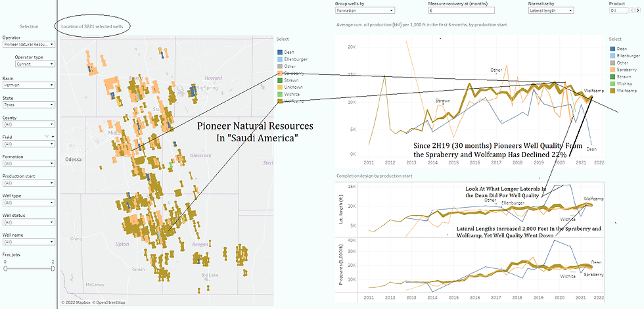Open the Operator type dropdown
644x309 pixels.
[x=35, y=64]
